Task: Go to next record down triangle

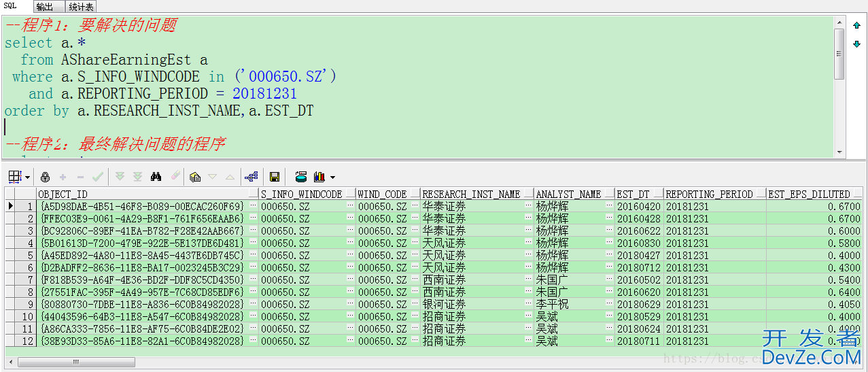Action: [x=212, y=177]
